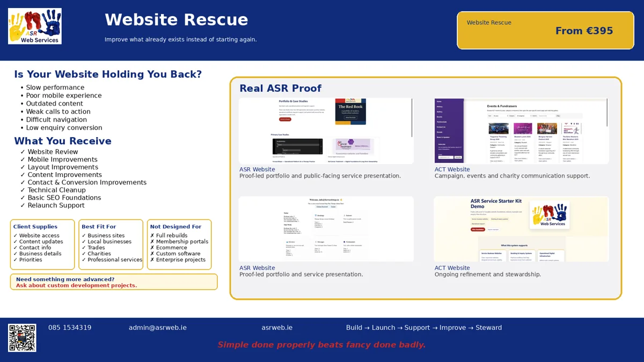Open the Events & Fundraisers screenshot thumbnail
Viewport: 644px width, 362px height.
click(522, 131)
